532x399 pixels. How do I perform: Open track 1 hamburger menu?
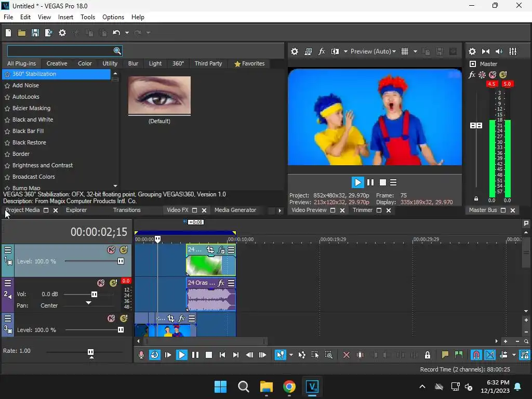[8, 250]
